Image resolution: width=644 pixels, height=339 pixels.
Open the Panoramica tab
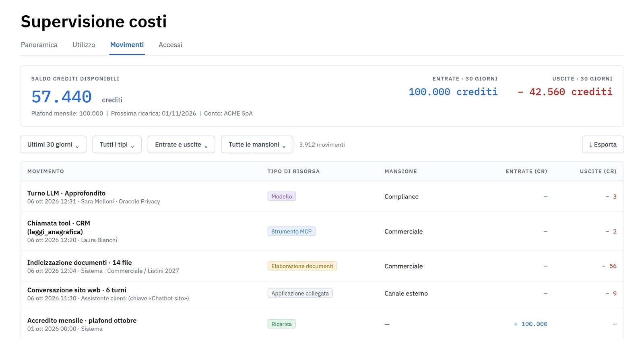[39, 45]
